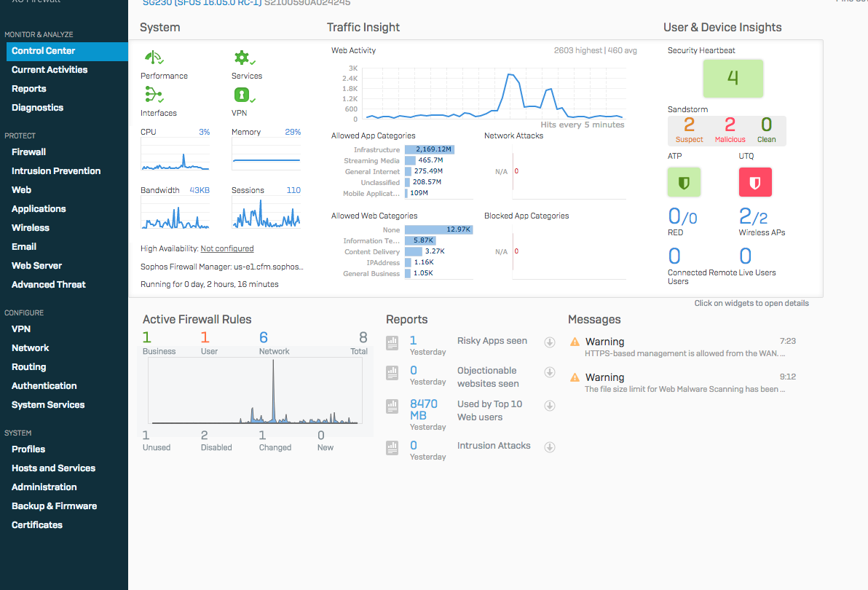
Task: Open VPN under Configure
Action: (x=21, y=329)
